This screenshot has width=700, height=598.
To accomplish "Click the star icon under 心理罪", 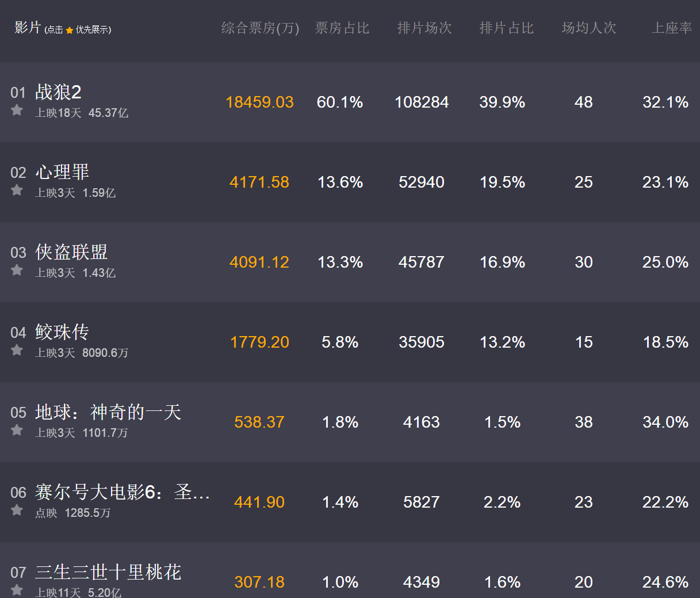I will (16, 191).
